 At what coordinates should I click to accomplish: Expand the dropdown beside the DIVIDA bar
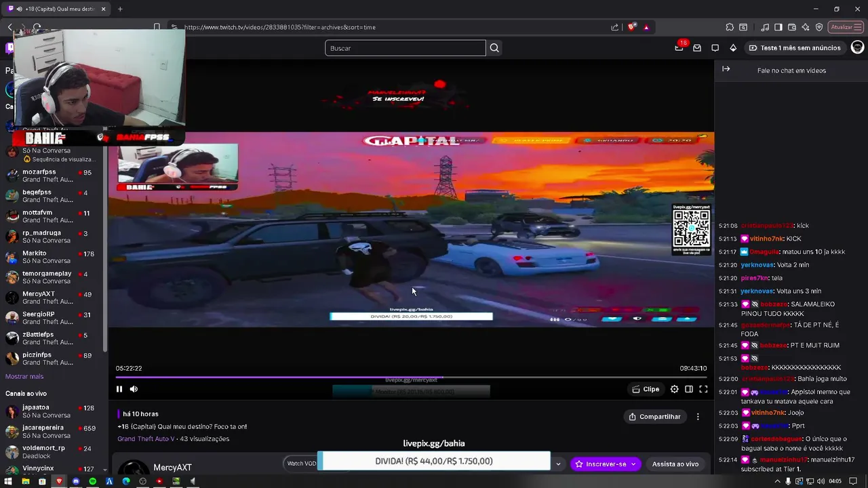pyautogui.click(x=558, y=464)
